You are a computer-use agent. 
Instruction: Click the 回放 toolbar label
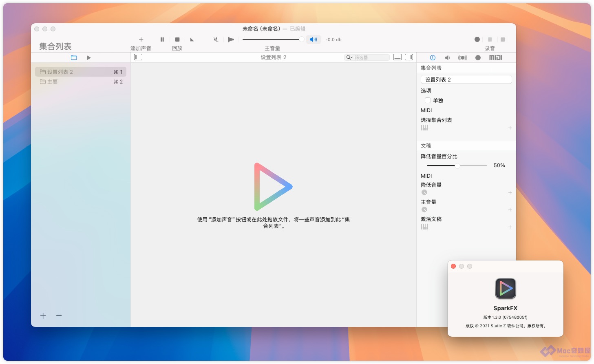click(x=177, y=48)
